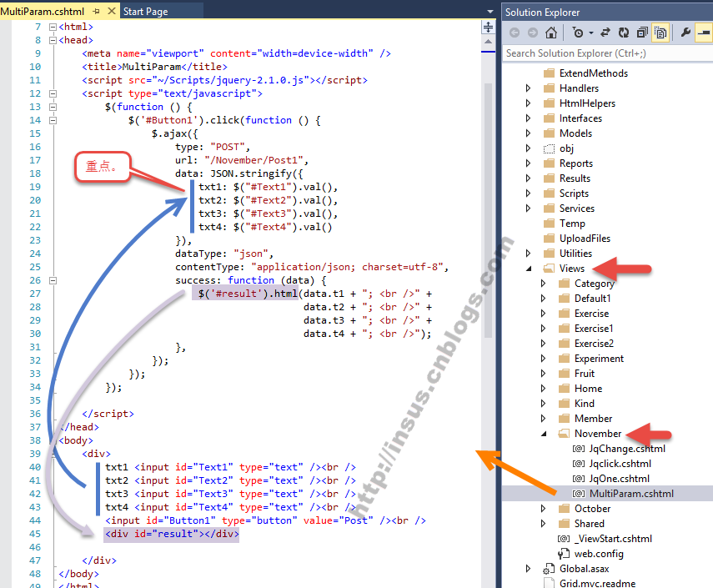The height and width of the screenshot is (588, 713).
Task: Open Properties via the wrench icon
Action: click(x=685, y=33)
